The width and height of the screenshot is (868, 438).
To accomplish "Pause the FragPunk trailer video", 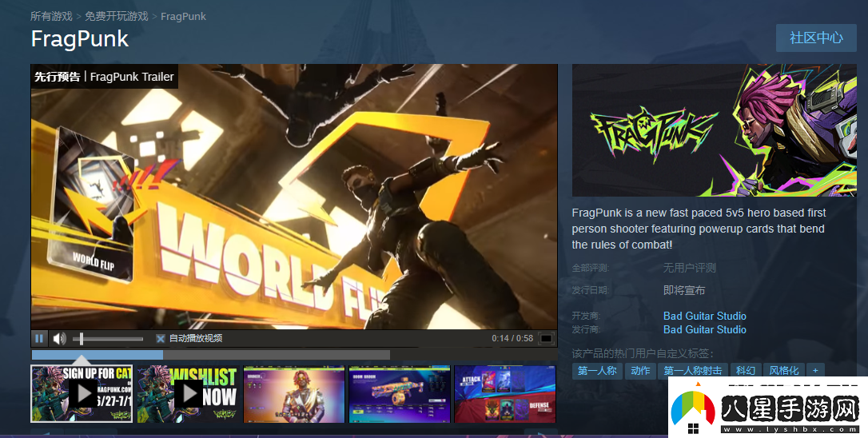I will tap(39, 338).
